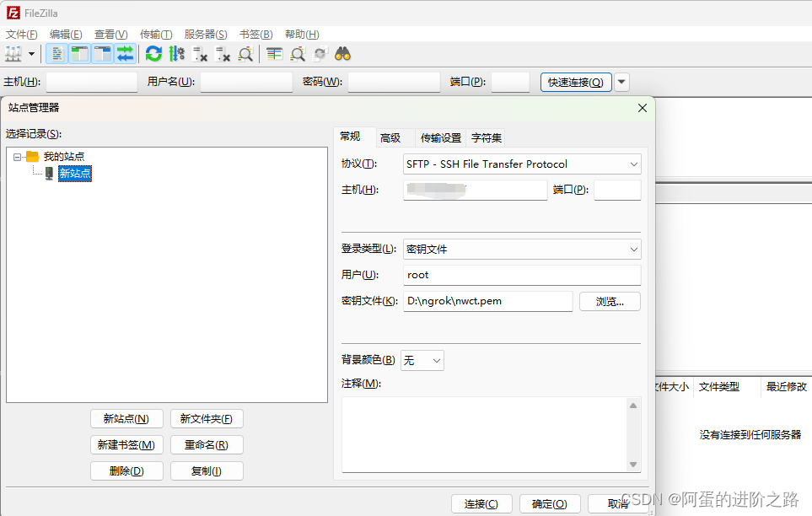
Task: Click the 最近修改 column header in main window
Action: pyautogui.click(x=786, y=386)
